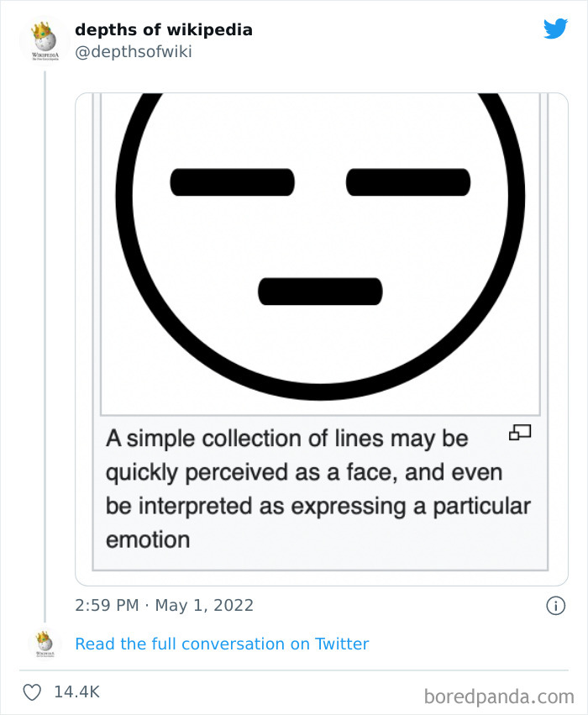Image resolution: width=588 pixels, height=715 pixels.
Task: Like the tweet with the heart icon
Action: [x=32, y=692]
